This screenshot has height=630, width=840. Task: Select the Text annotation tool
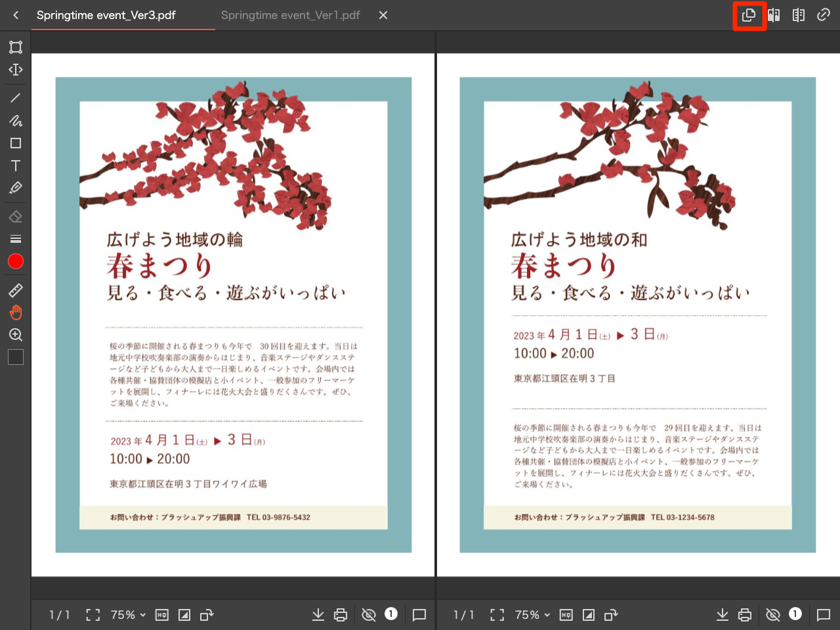coord(15,166)
